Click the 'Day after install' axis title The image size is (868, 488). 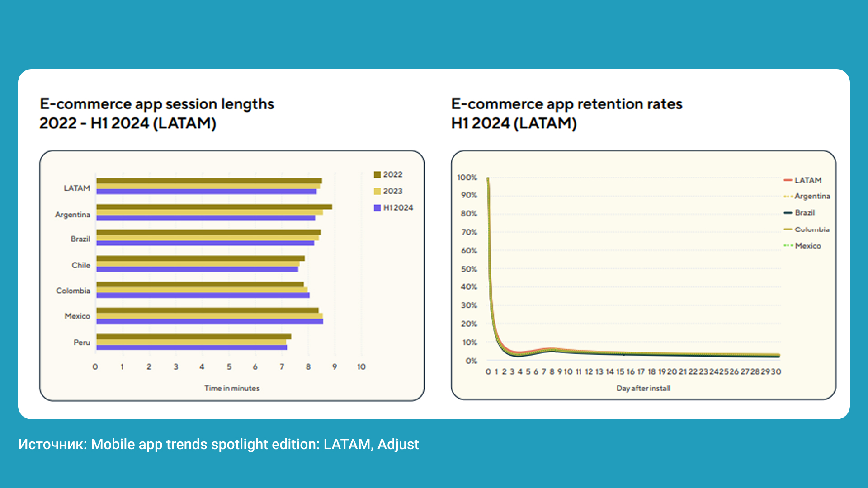click(643, 389)
